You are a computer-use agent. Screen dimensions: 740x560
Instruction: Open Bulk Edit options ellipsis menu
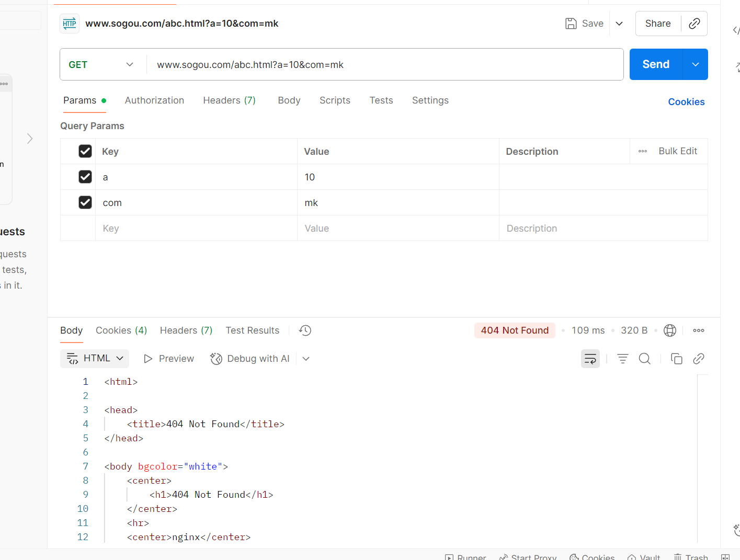point(643,151)
